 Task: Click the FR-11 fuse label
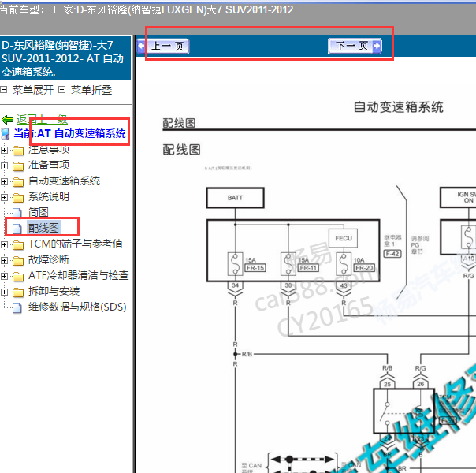[308, 268]
